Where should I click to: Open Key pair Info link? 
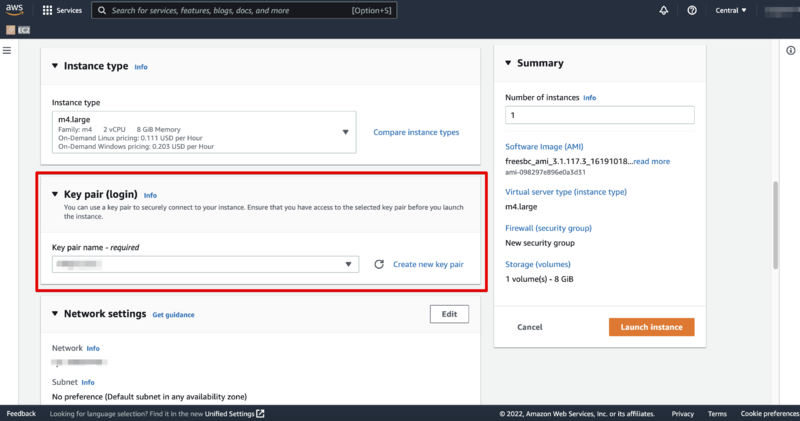point(150,195)
